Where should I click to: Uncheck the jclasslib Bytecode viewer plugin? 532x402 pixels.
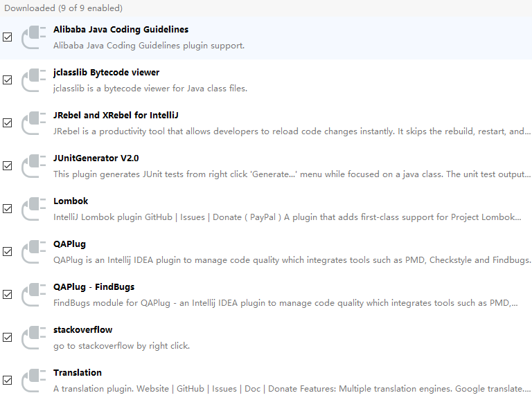coord(8,80)
